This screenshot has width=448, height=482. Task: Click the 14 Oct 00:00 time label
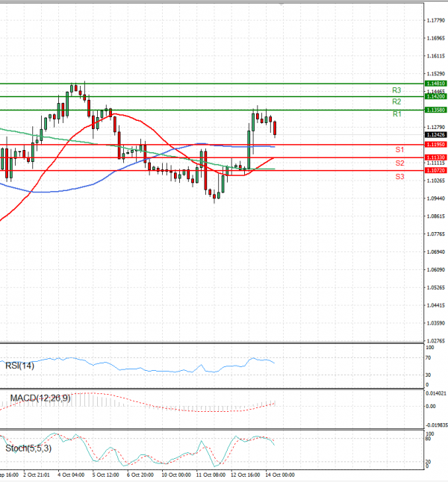[280, 475]
